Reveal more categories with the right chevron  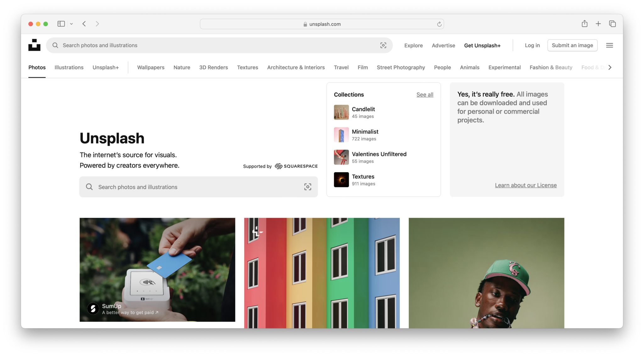point(609,67)
